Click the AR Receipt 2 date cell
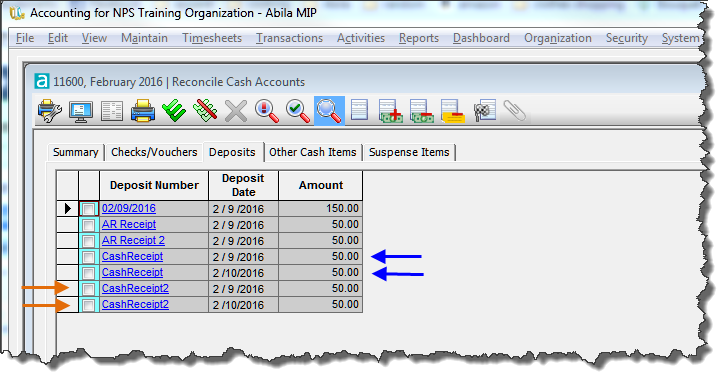 pos(243,241)
